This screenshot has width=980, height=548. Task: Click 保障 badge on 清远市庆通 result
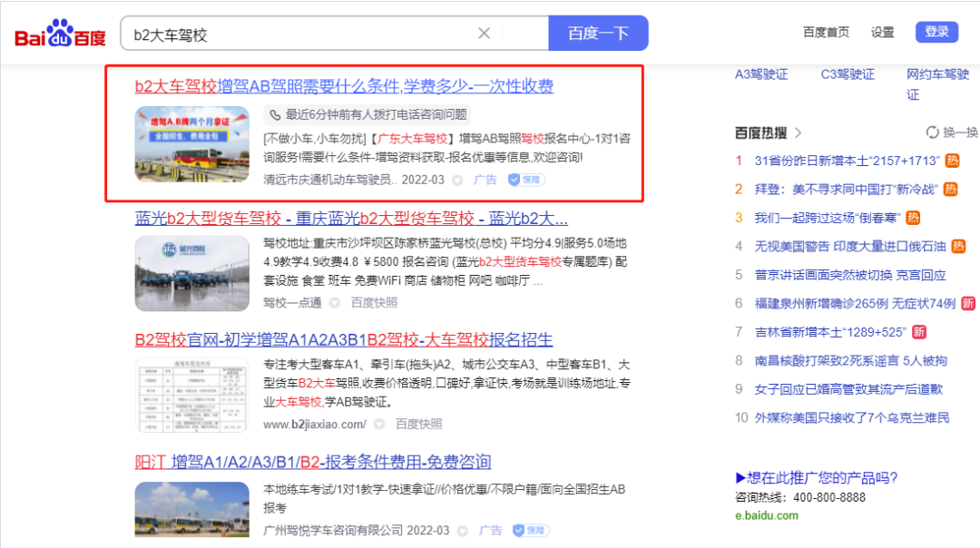(x=526, y=180)
